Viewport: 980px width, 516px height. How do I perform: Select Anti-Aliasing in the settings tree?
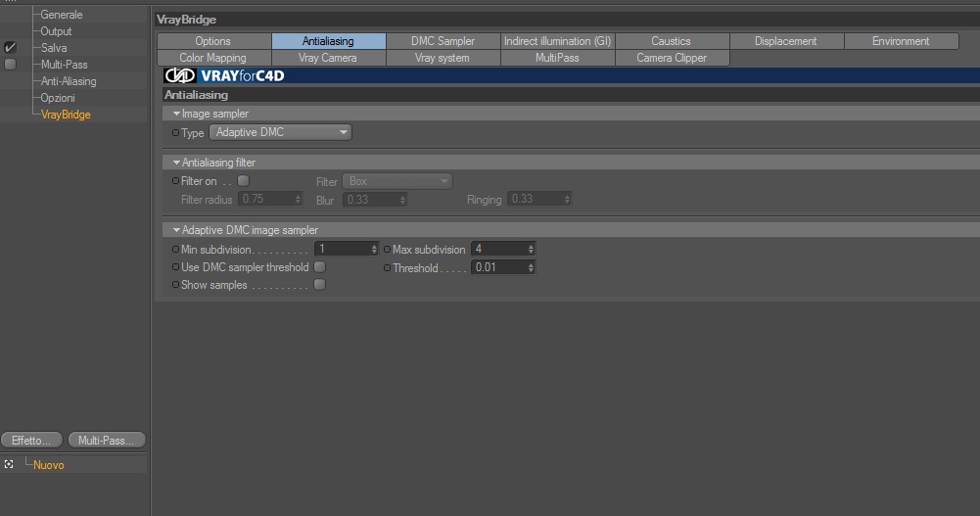click(x=69, y=81)
